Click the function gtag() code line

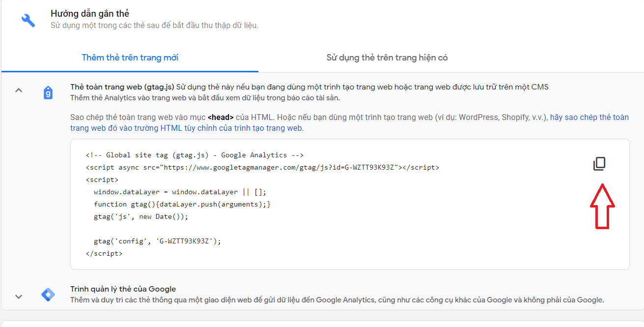pos(182,204)
